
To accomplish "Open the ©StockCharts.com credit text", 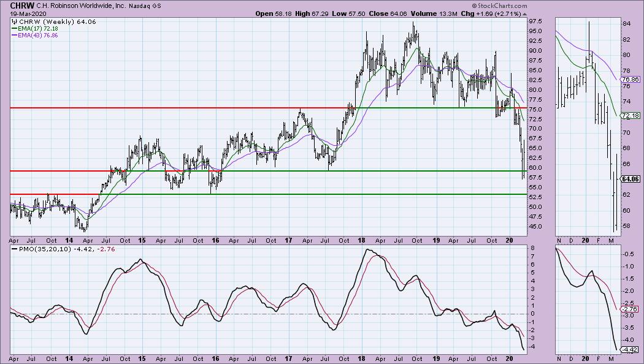I will coord(499,6).
